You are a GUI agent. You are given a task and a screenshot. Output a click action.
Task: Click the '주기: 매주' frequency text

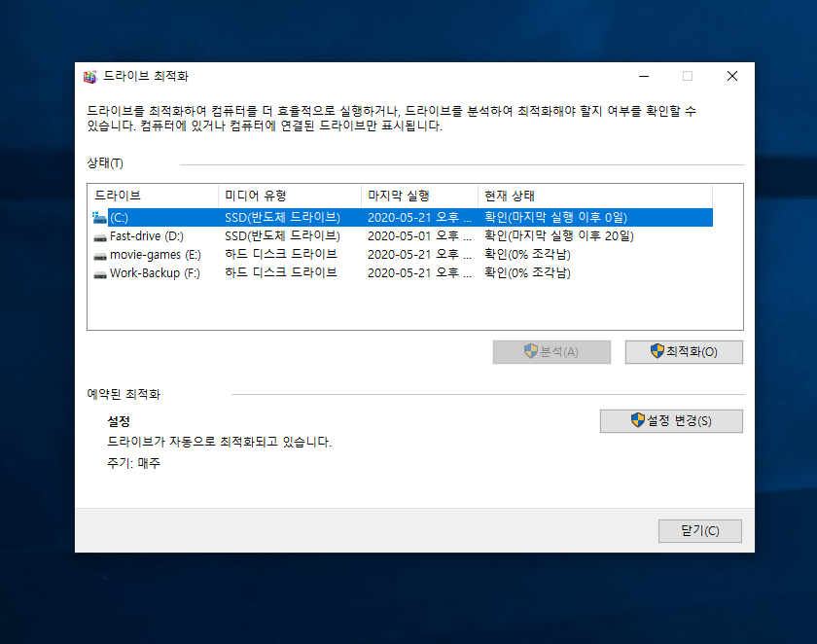134,463
